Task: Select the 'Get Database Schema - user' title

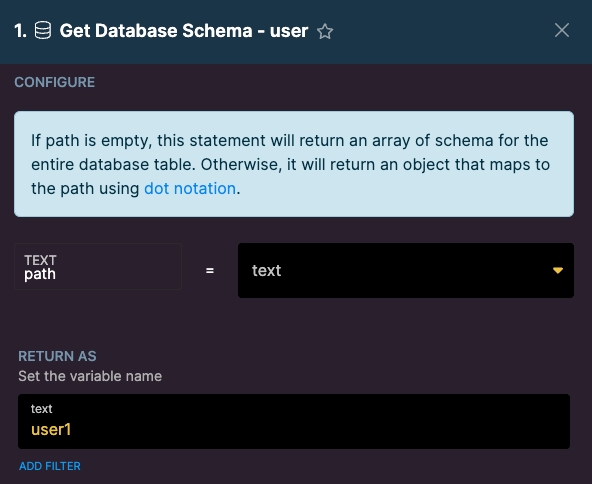Action: (x=184, y=31)
